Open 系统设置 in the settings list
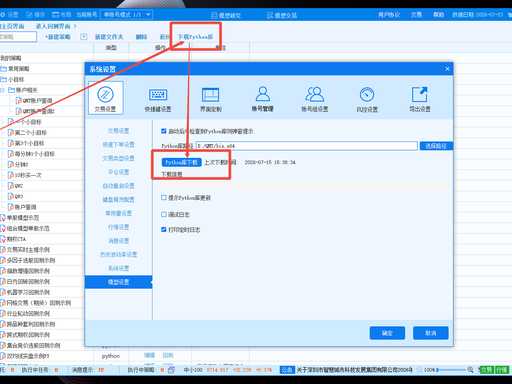The width and height of the screenshot is (512, 384). click(118, 268)
